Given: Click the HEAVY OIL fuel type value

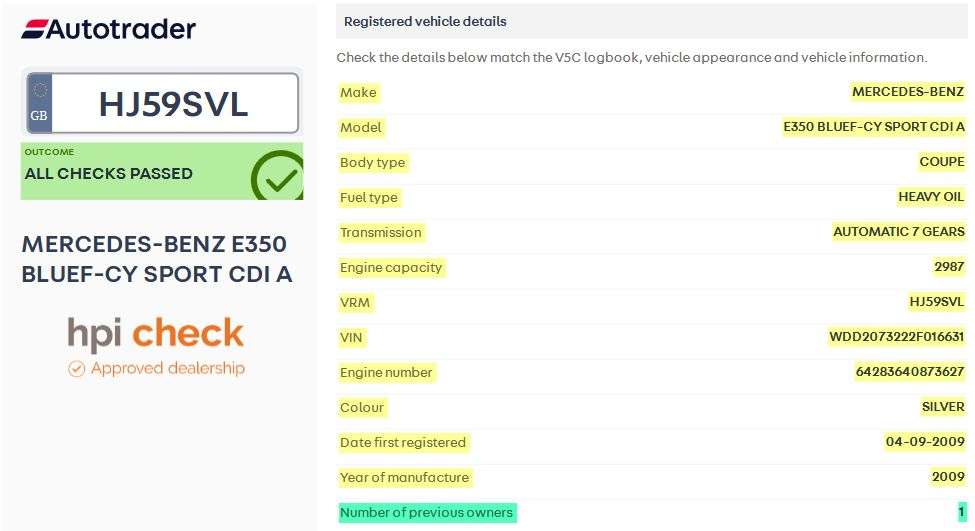Looking at the screenshot, I should tap(931, 196).
